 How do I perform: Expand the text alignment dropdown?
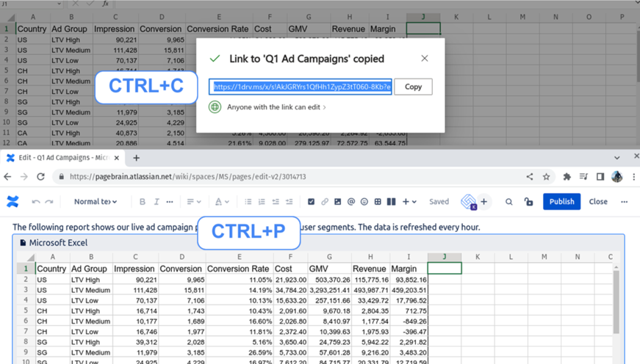click(x=193, y=202)
